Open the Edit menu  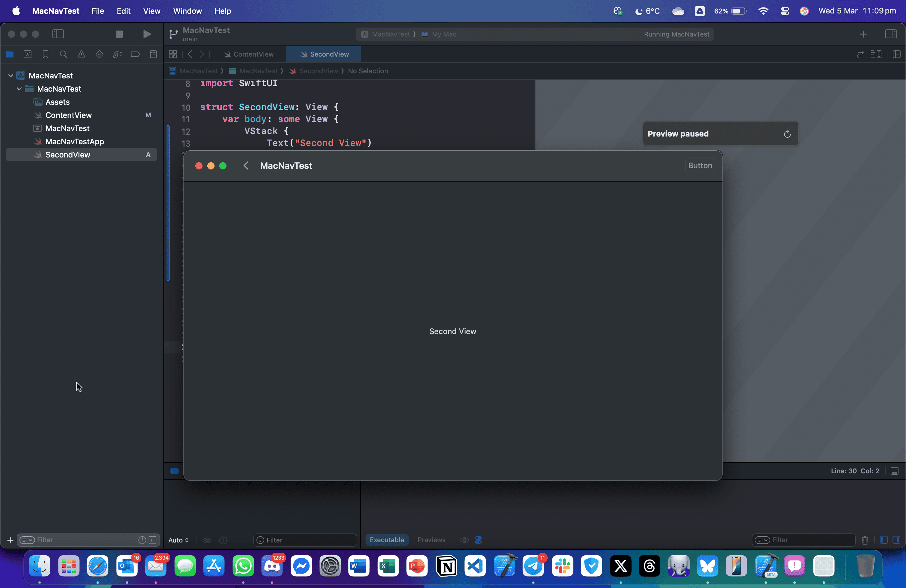[x=123, y=11]
